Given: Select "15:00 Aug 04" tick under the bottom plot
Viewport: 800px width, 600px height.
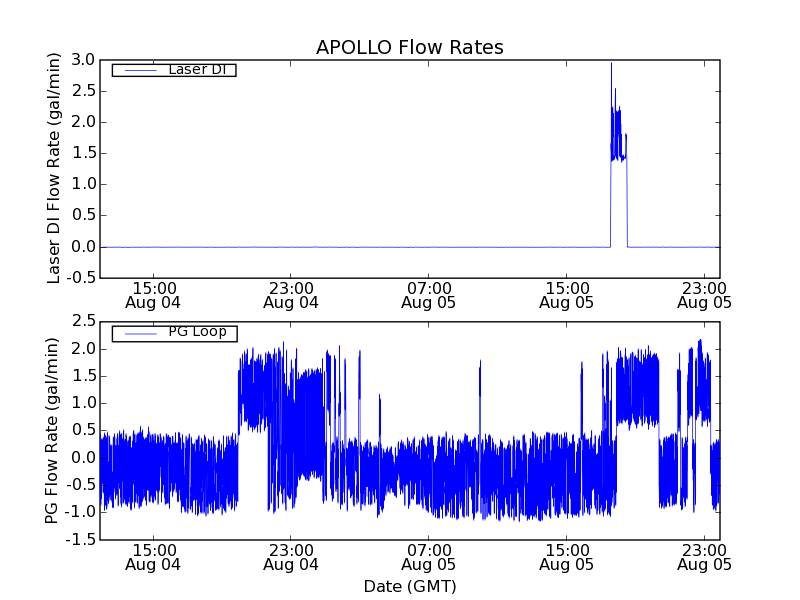Looking at the screenshot, I should click(x=153, y=557).
